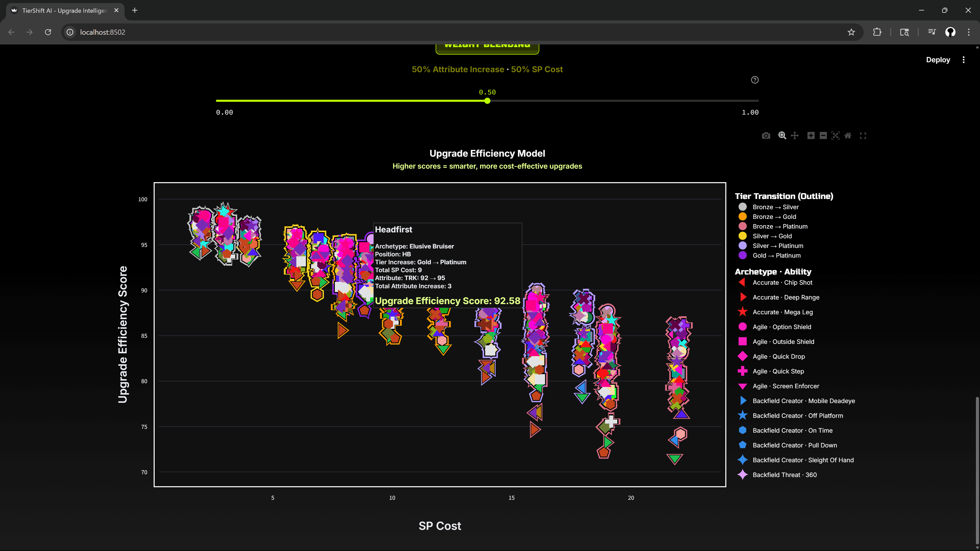Open the Chrome browser options menu
The height and width of the screenshot is (551, 980).
(969, 32)
